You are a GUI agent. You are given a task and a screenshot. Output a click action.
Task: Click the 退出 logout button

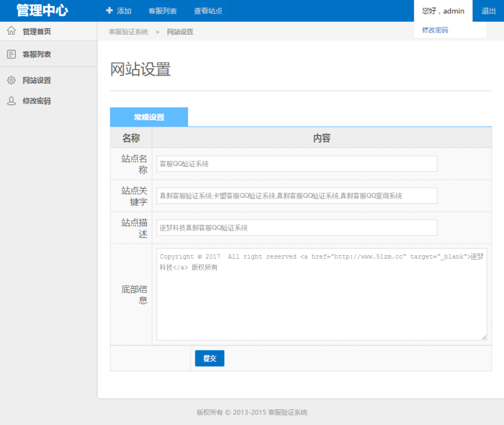point(488,11)
